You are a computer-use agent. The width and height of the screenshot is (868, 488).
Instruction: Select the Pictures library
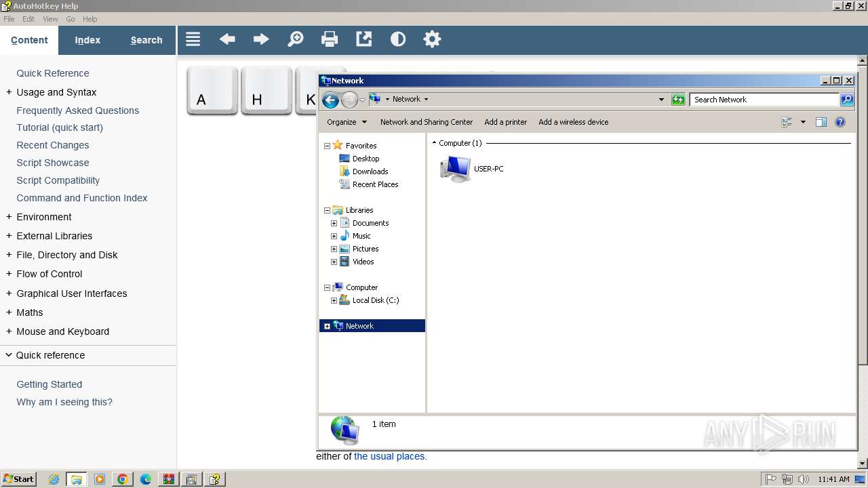pyautogui.click(x=366, y=249)
